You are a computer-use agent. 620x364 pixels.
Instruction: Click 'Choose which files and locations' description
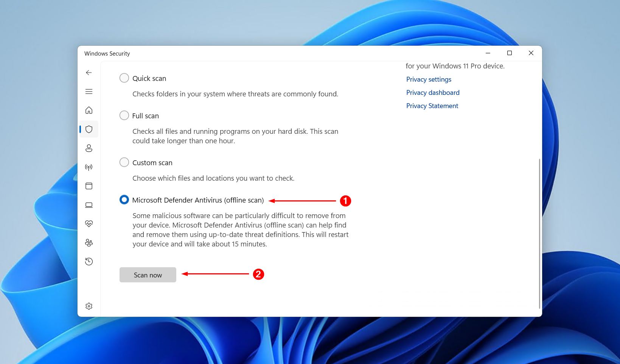[213, 178]
